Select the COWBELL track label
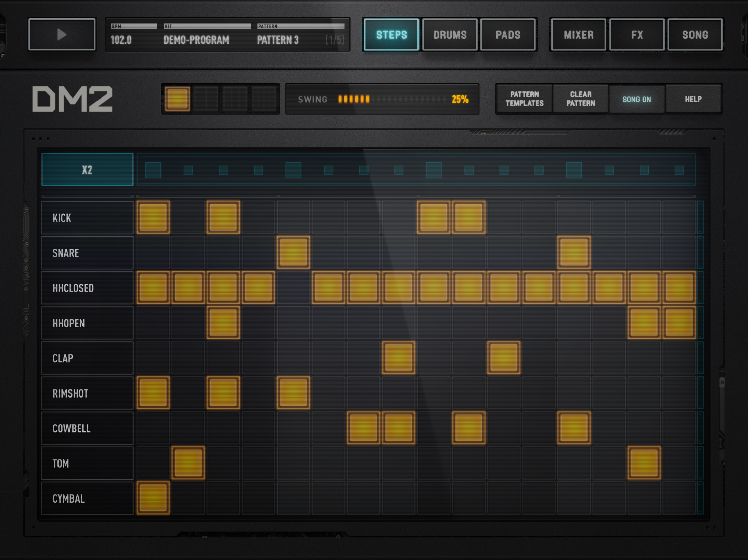The image size is (748, 560). pyautogui.click(x=87, y=428)
